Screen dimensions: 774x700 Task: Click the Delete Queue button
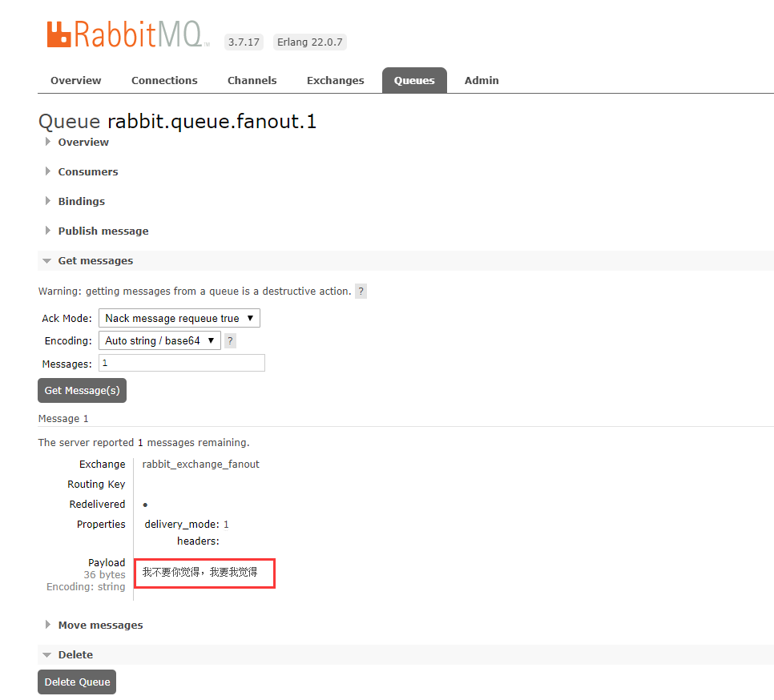[77, 682]
